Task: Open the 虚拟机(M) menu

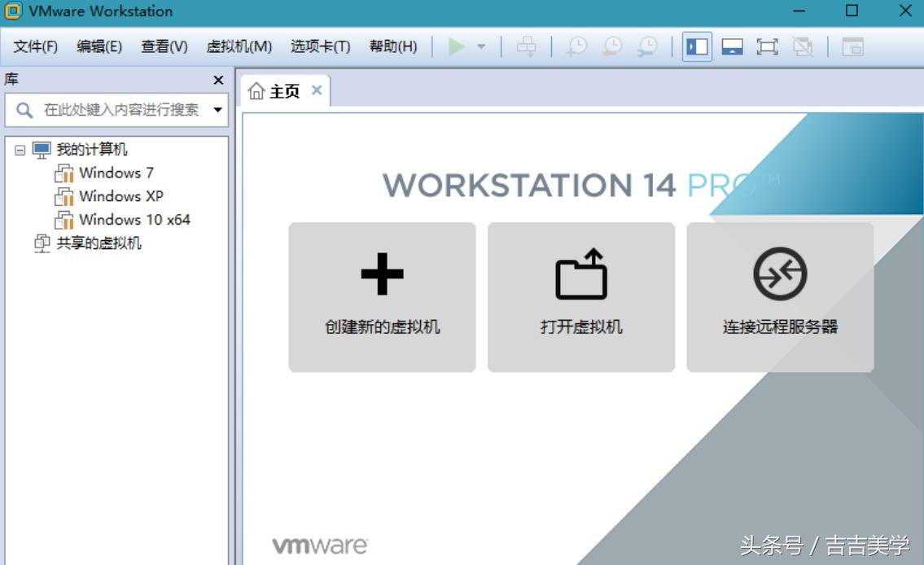Action: (x=239, y=46)
